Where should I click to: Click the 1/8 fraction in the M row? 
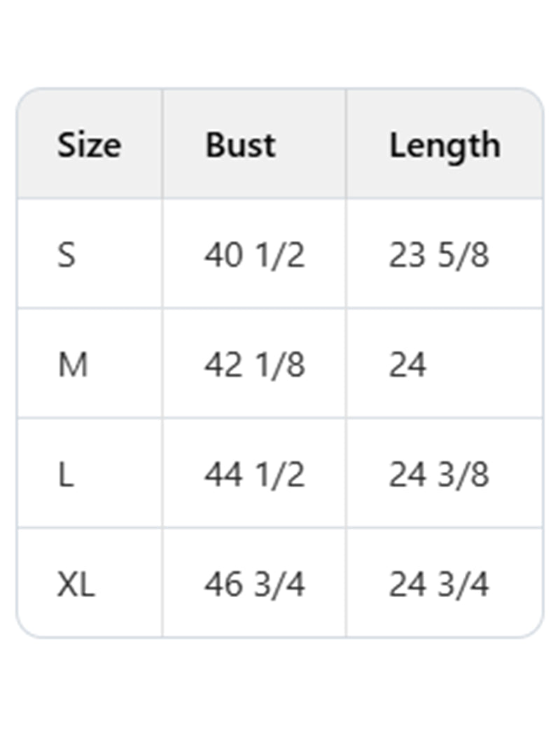click(x=279, y=365)
